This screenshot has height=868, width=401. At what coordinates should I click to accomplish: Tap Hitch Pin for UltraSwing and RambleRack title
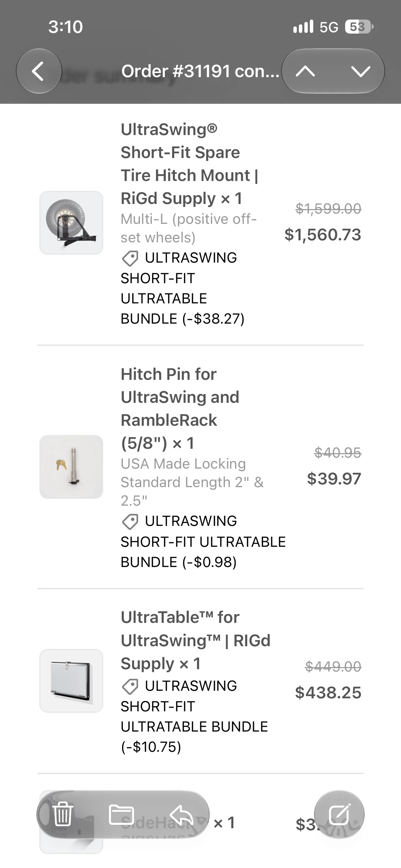pos(180,409)
